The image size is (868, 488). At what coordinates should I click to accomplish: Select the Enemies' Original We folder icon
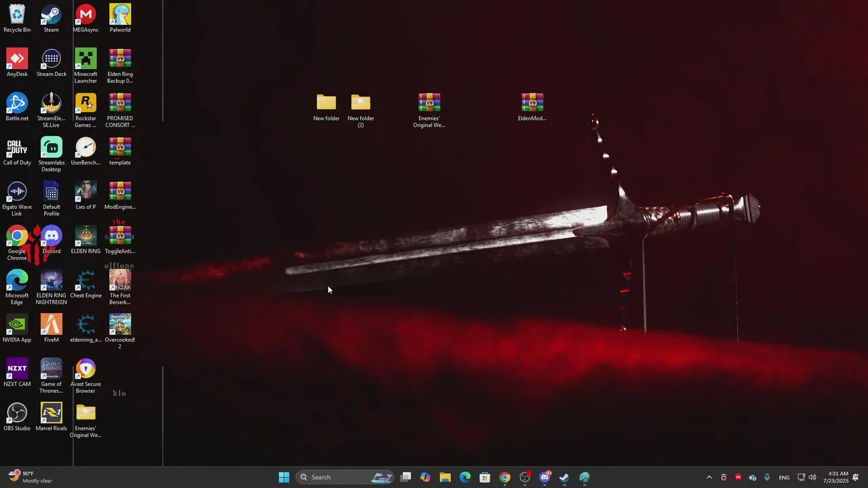click(x=85, y=420)
